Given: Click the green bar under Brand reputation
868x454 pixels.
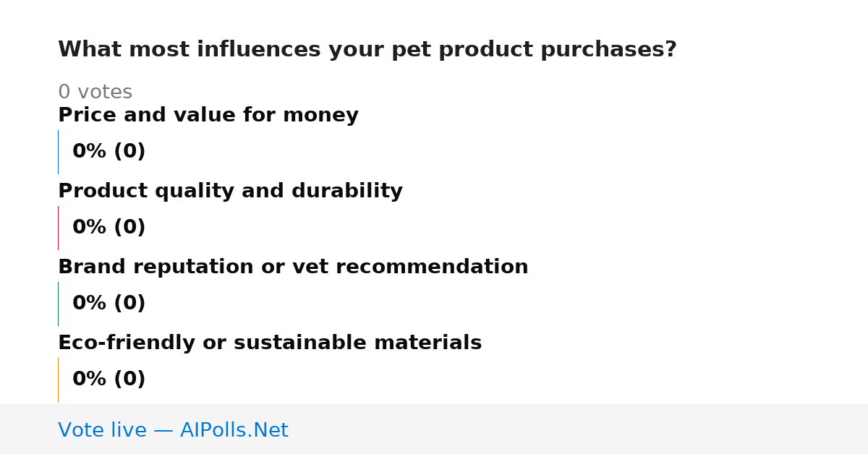Looking at the screenshot, I should pos(58,304).
